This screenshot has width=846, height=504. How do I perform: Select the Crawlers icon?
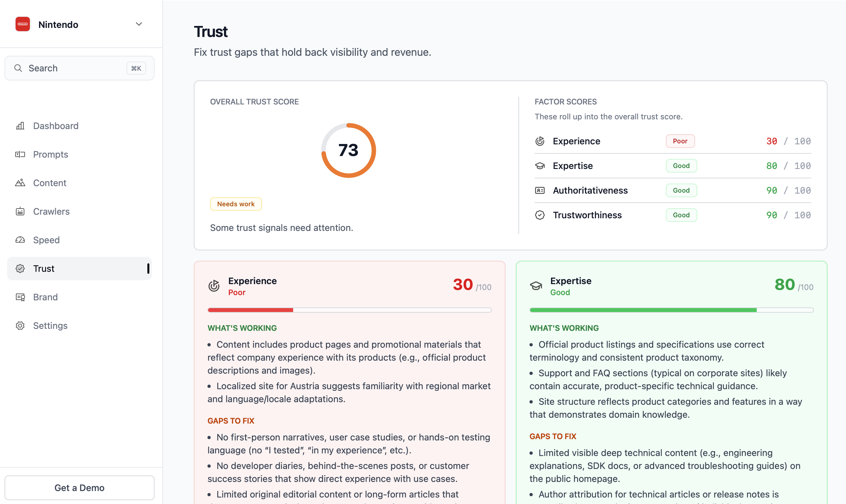(x=20, y=211)
